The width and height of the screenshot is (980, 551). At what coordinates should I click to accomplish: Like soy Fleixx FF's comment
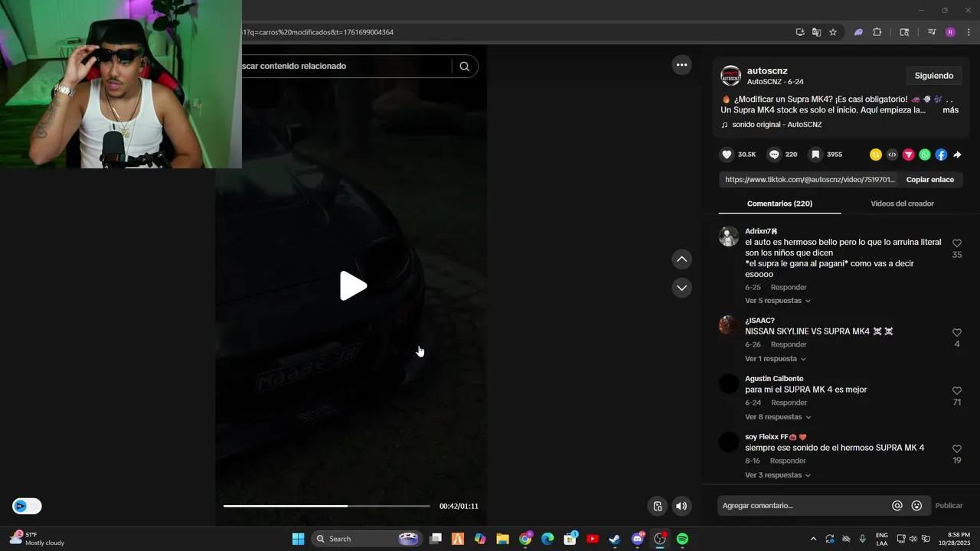[x=956, y=448]
